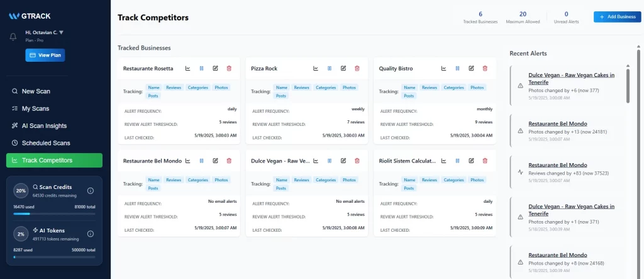This screenshot has height=279, width=644.
Task: Expand the Hi, Octavian C. user dropdown
Action: [45, 32]
